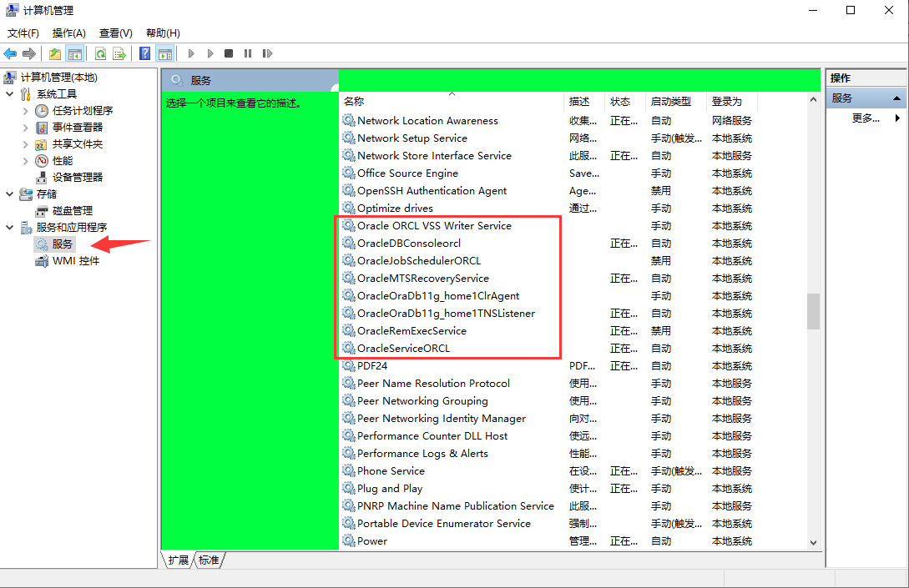Select the OracleServiceORCL service row
The image size is (909, 588).
549,348
